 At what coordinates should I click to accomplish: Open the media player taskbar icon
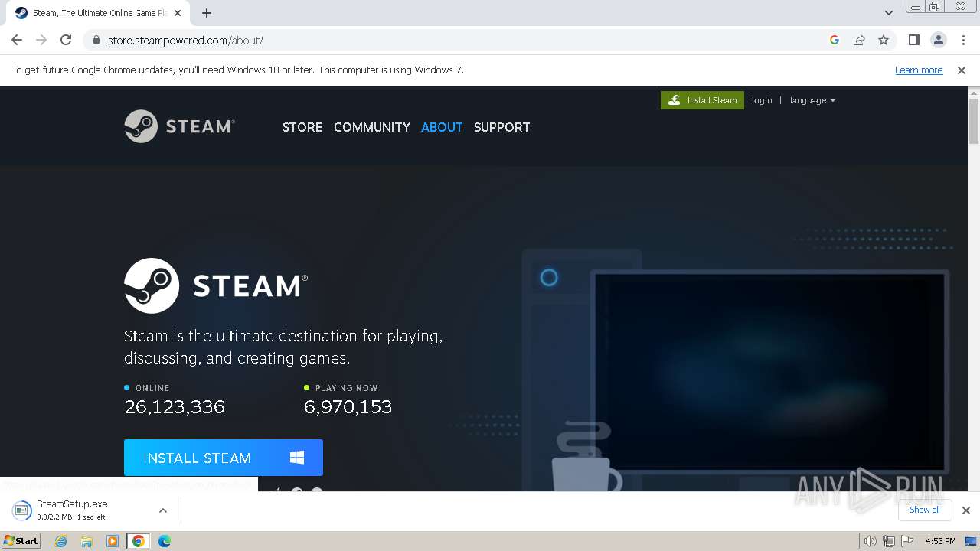113,541
